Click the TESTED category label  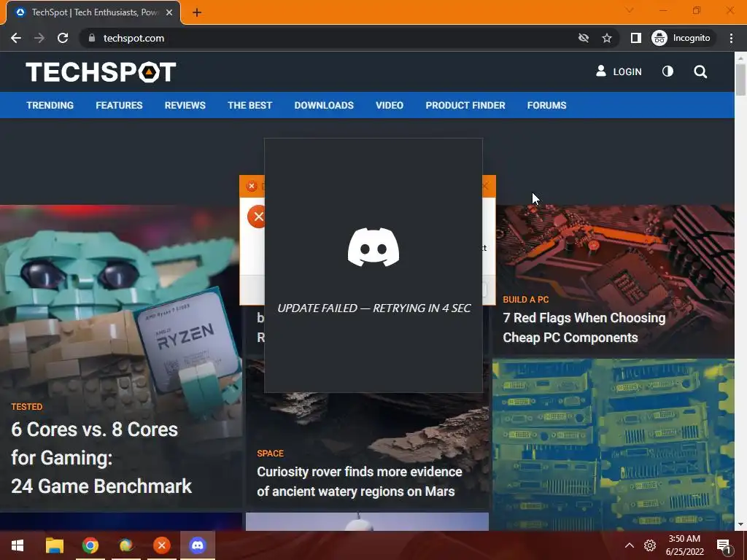(x=27, y=407)
